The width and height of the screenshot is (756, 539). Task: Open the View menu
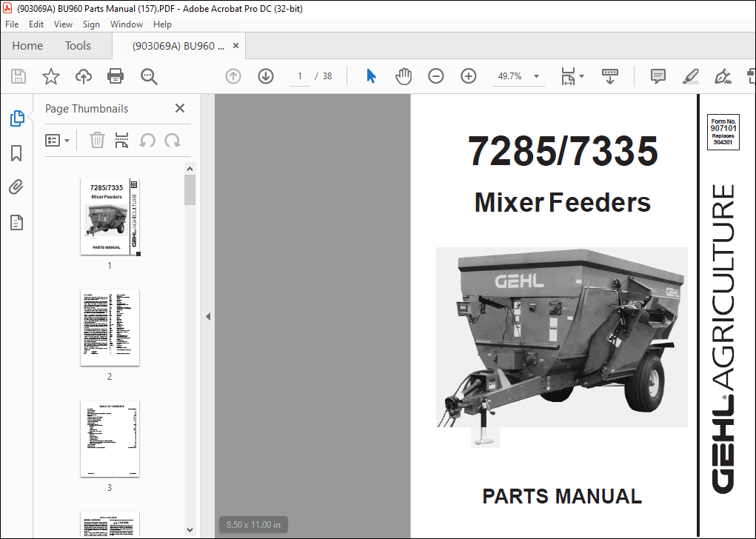tap(63, 24)
